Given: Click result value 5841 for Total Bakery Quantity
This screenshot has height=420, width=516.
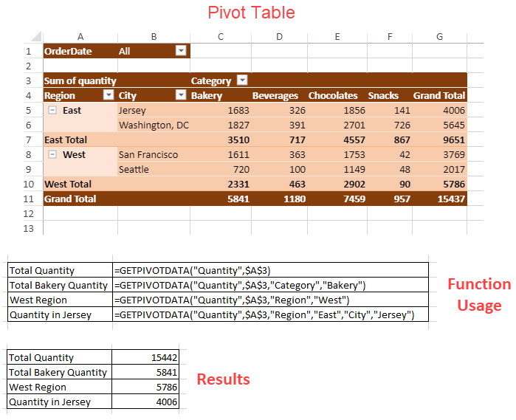Looking at the screenshot, I should 145,372.
